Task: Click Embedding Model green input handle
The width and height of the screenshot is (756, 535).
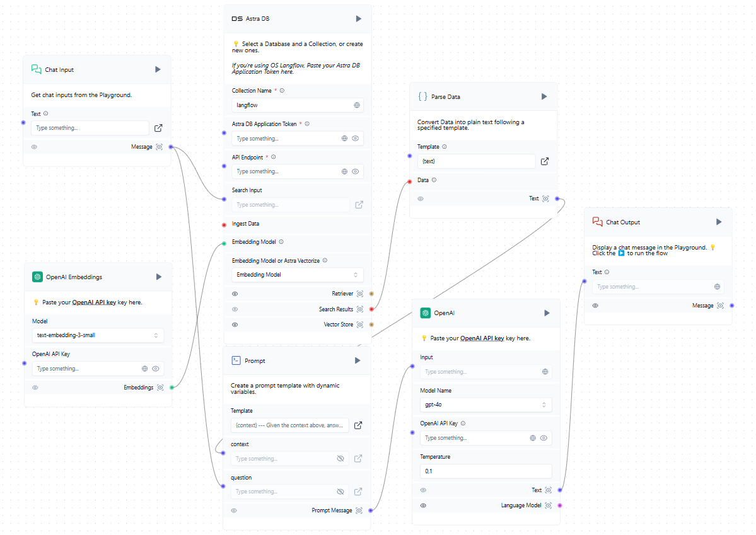Action: pyautogui.click(x=224, y=243)
